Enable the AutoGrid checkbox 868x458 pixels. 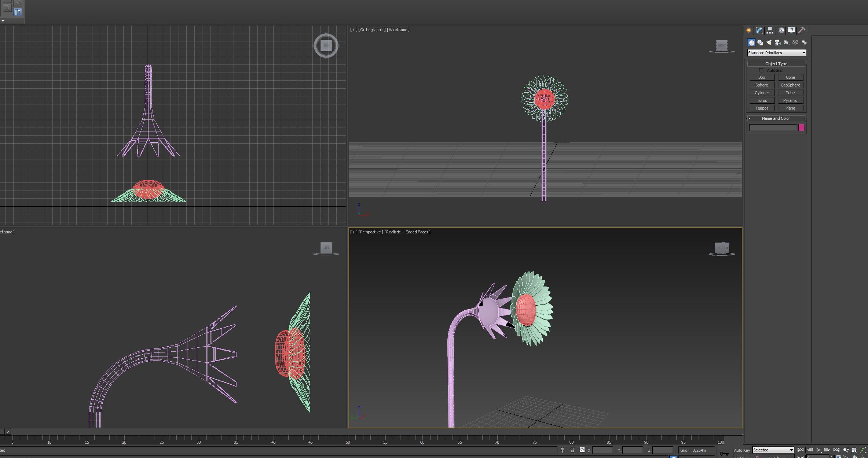pyautogui.click(x=761, y=70)
